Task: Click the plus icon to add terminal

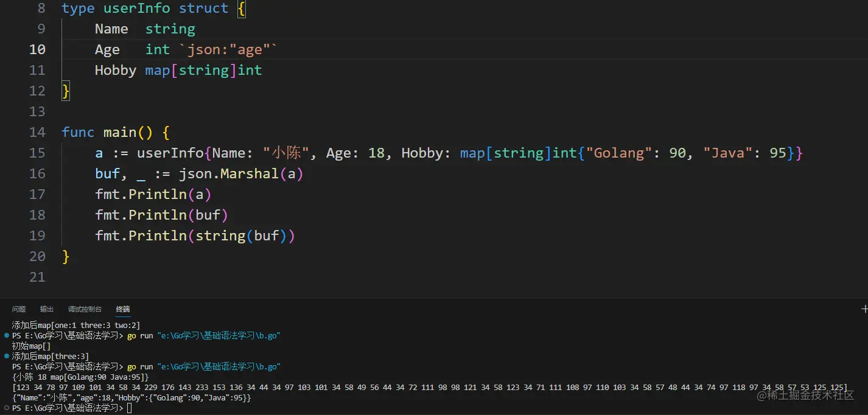Action: [x=864, y=309]
